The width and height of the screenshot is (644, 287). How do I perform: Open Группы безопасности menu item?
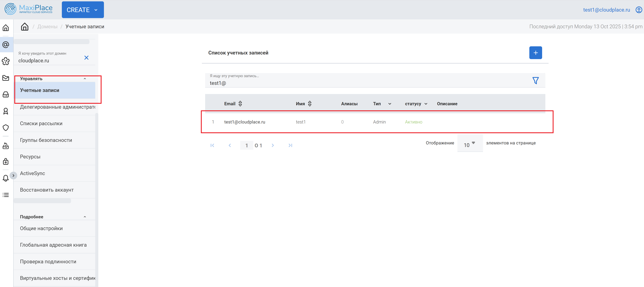pyautogui.click(x=46, y=140)
